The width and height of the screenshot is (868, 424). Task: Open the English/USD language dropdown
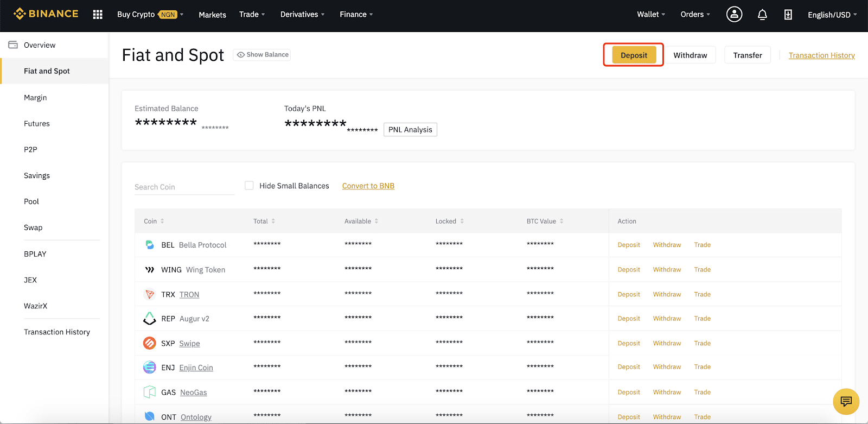[832, 15]
